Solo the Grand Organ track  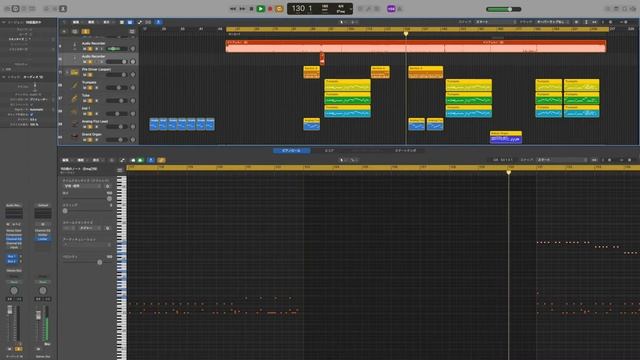90,140
